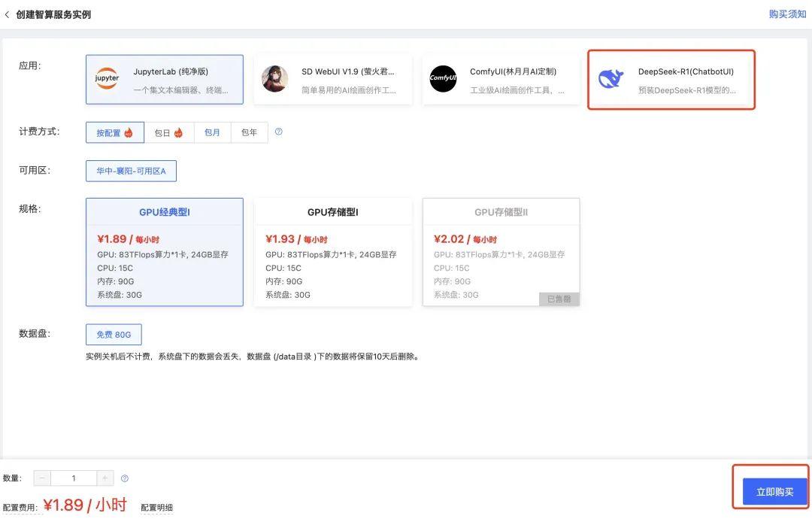Screen dimensions: 812x519
Task: Select the 免费 80G data disk
Action: [x=114, y=335]
